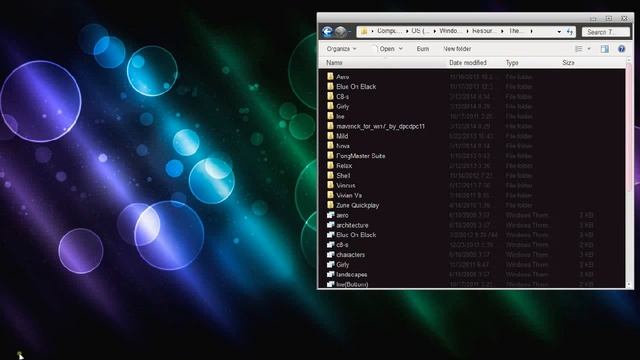This screenshot has width=640, height=360.
Task: Select the maverick_for_win7_by_dpcdpc11 folder name
Action: [x=380, y=126]
